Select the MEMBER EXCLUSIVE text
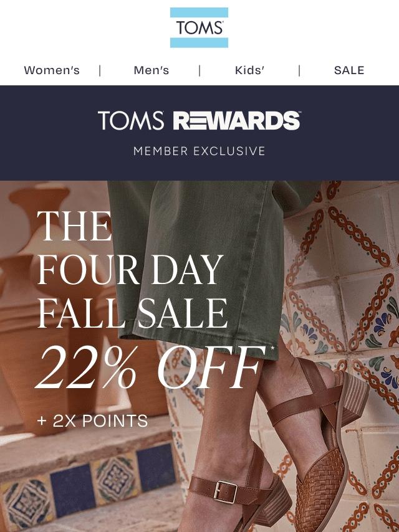This screenshot has width=399, height=532. (199, 151)
